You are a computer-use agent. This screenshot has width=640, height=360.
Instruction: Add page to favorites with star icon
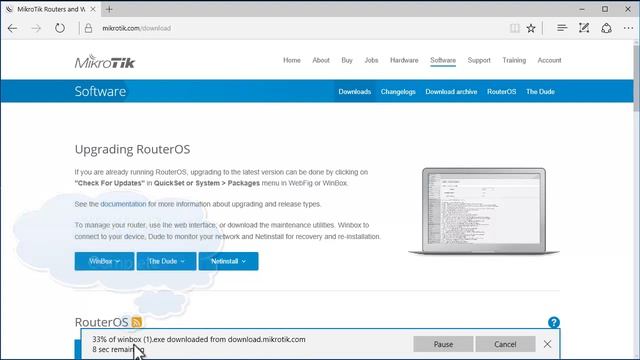click(531, 28)
